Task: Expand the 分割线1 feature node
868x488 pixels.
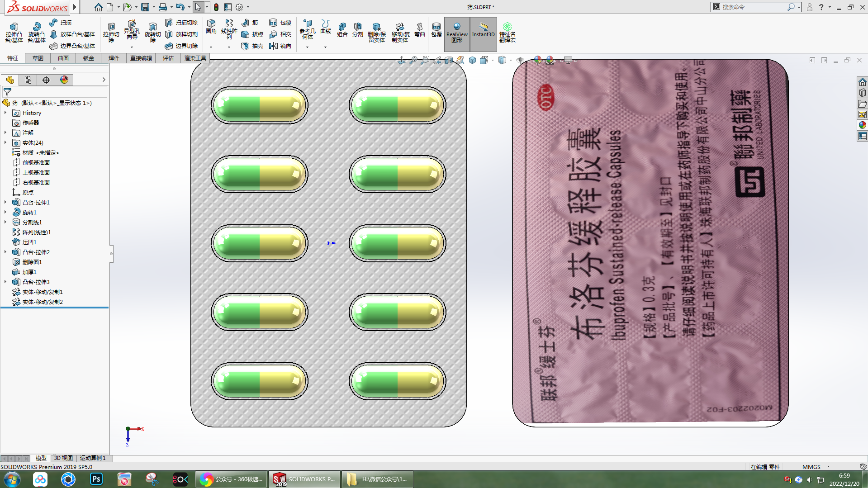Action: coord(5,222)
